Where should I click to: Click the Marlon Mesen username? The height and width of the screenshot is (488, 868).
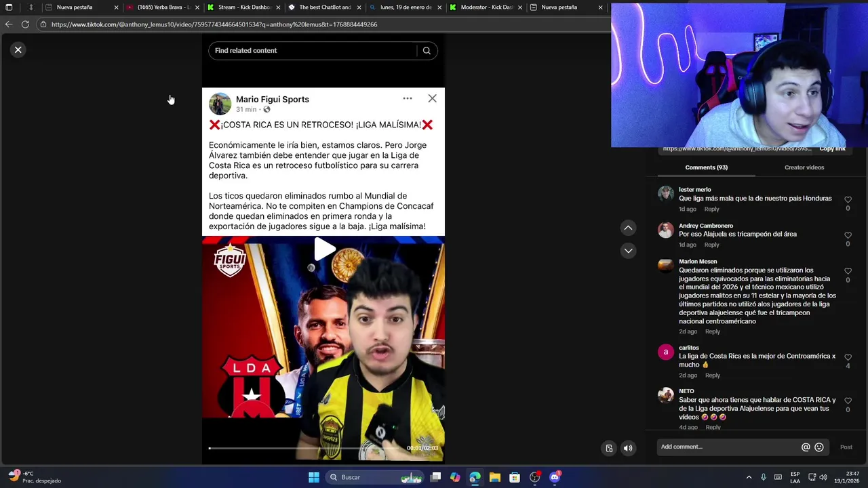(698, 262)
